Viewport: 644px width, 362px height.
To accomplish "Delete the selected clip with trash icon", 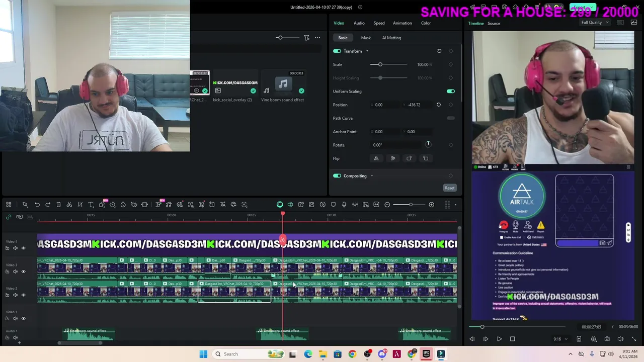I will (58, 205).
